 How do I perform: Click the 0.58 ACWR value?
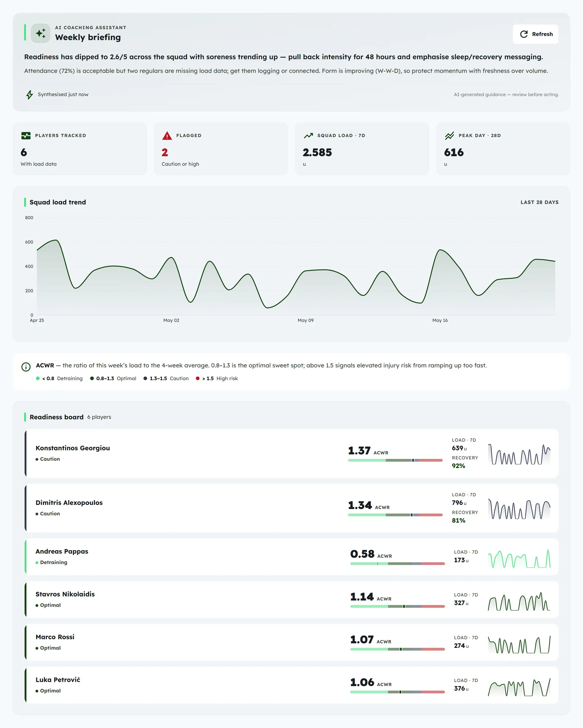click(363, 554)
